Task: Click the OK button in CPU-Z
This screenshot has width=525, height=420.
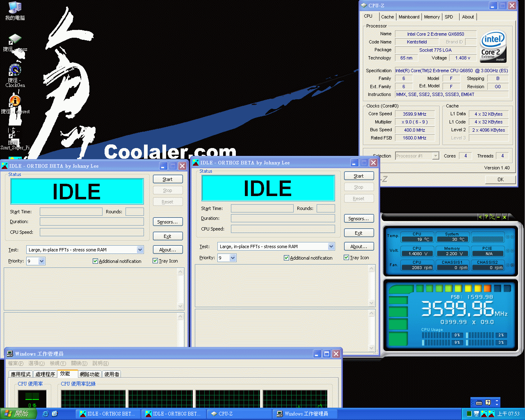Action: (500, 179)
